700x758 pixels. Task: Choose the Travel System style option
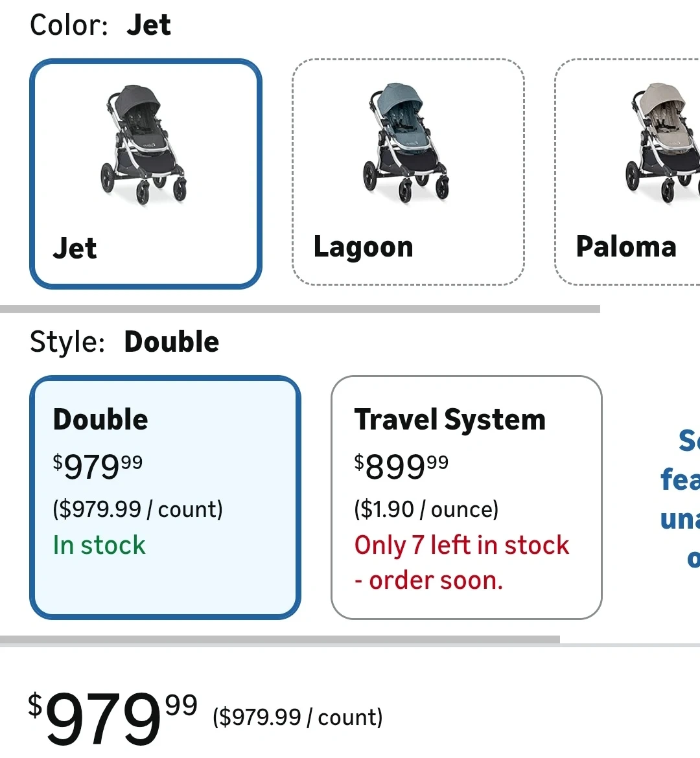click(450, 419)
